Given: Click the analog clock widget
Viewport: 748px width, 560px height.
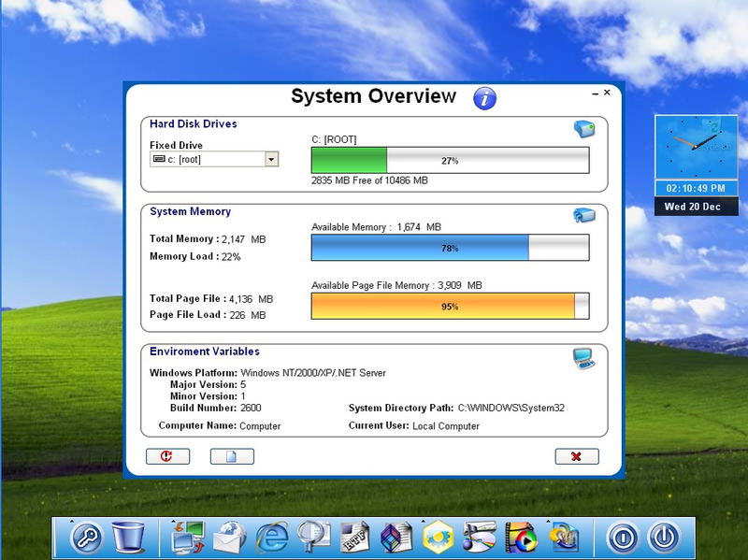Looking at the screenshot, I should (x=696, y=147).
